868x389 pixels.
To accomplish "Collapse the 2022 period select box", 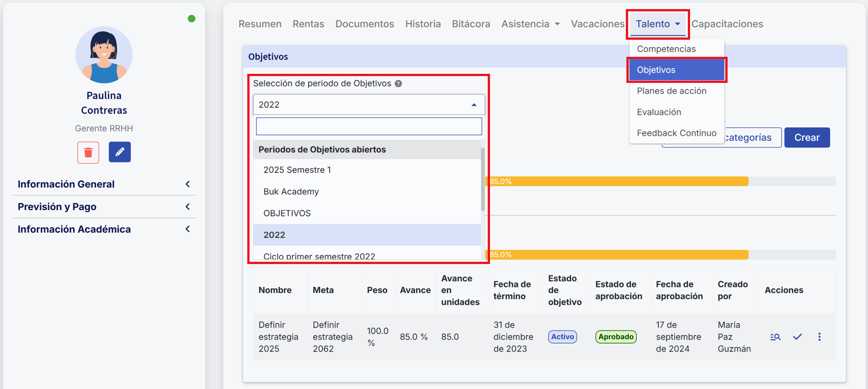I will click(x=369, y=104).
